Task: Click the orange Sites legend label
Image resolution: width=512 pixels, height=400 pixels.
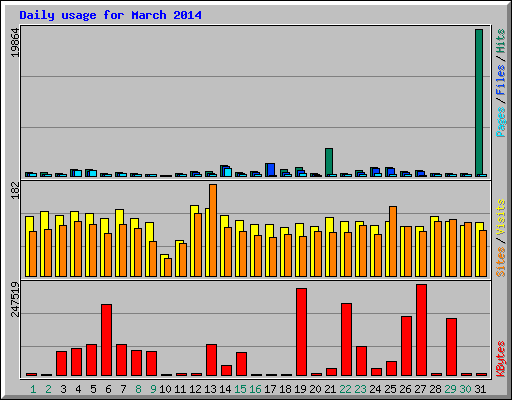Action: point(501,262)
